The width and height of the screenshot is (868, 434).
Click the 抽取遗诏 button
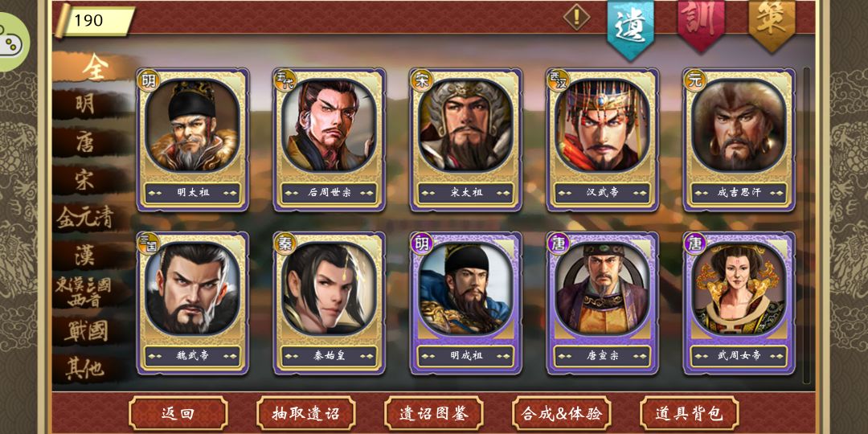306,413
